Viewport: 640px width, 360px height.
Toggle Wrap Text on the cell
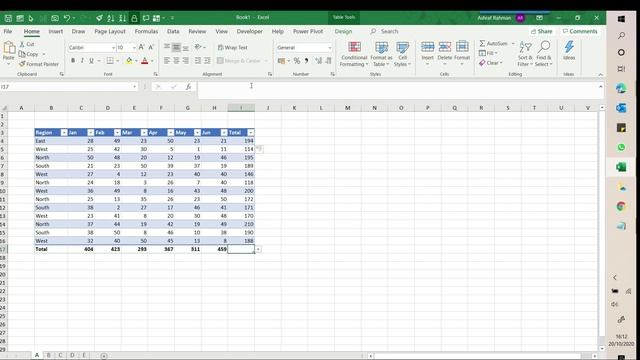233,47
